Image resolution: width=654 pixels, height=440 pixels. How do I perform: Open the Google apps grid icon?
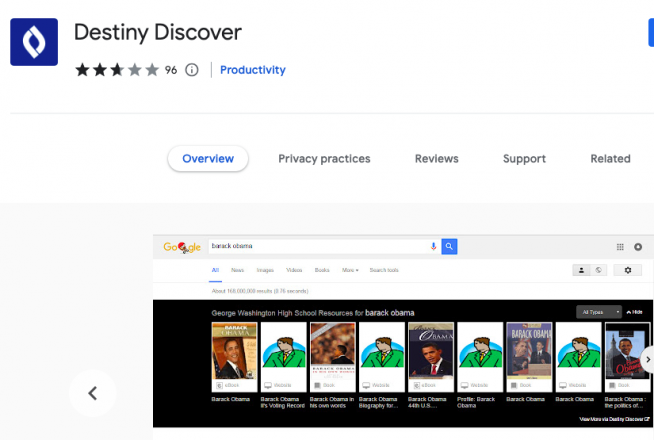620,247
